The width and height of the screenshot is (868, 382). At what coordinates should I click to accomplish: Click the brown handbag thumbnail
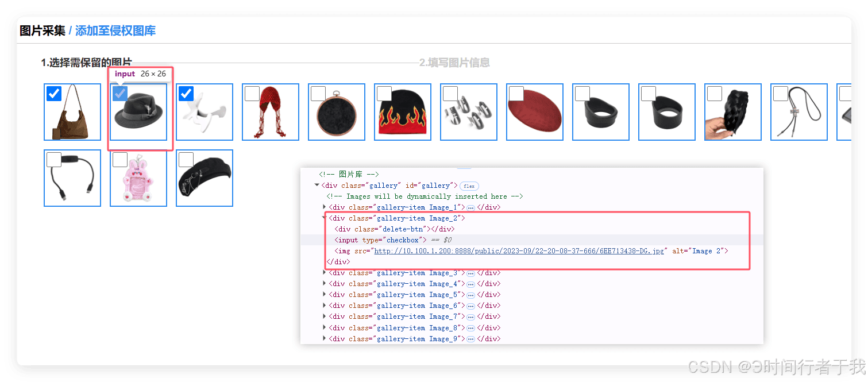72,112
